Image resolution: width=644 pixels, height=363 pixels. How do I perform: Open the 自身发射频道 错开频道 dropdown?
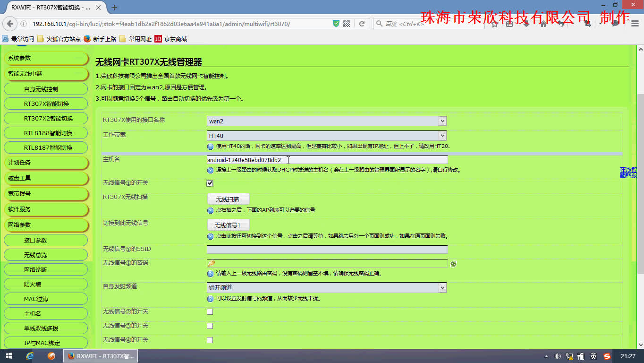(442, 287)
